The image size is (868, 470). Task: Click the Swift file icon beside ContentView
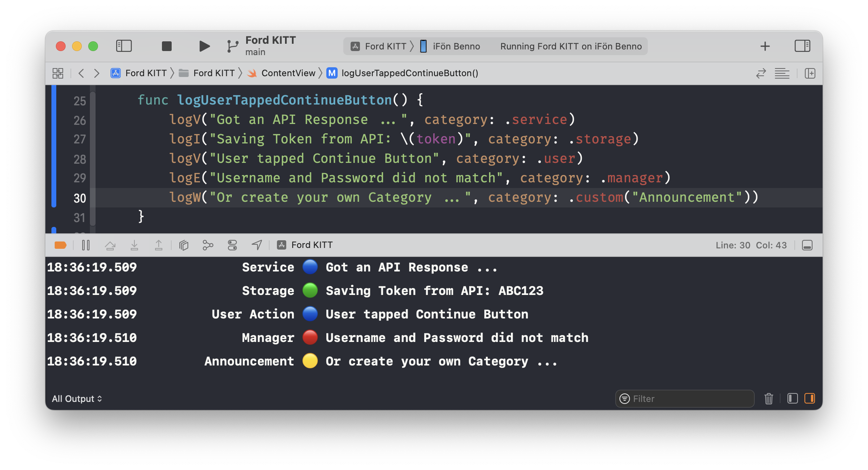252,73
